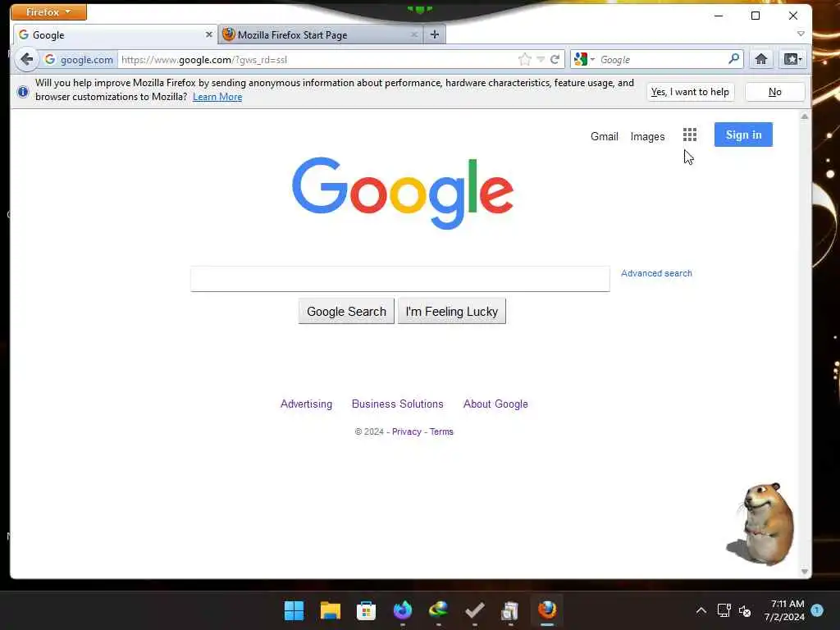This screenshot has width=840, height=630.
Task: Open the checkmark app on taskbar
Action: coord(475,610)
